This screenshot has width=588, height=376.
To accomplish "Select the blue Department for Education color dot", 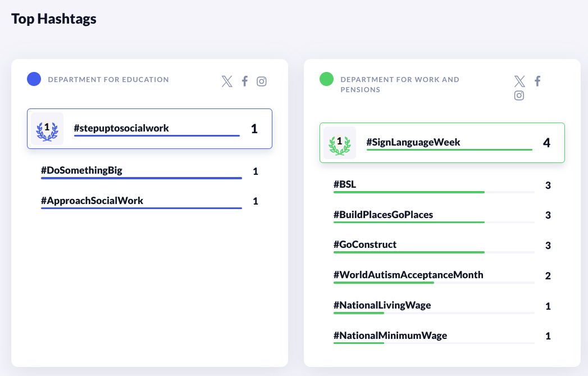I will [34, 79].
